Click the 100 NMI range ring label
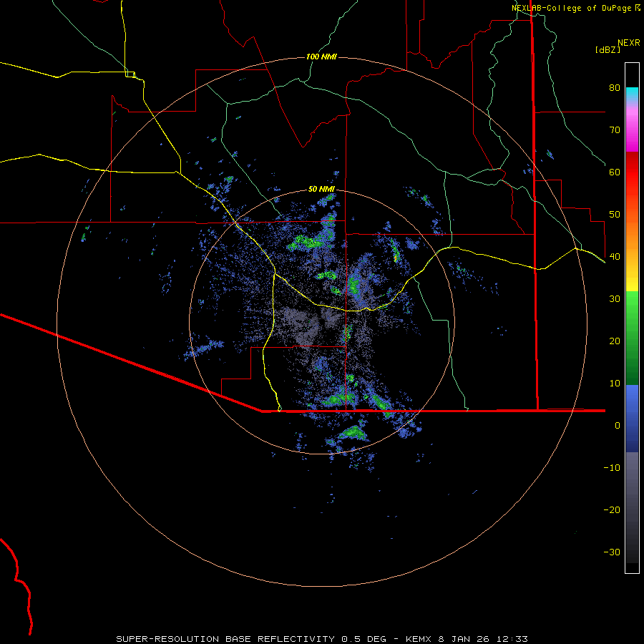644x644 pixels. [x=321, y=57]
